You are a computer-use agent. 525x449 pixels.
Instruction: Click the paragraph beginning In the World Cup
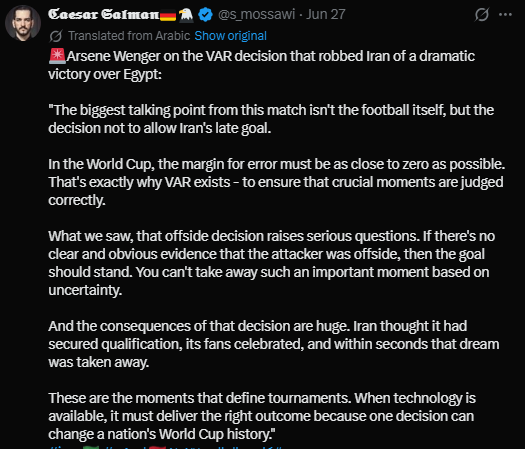277,182
